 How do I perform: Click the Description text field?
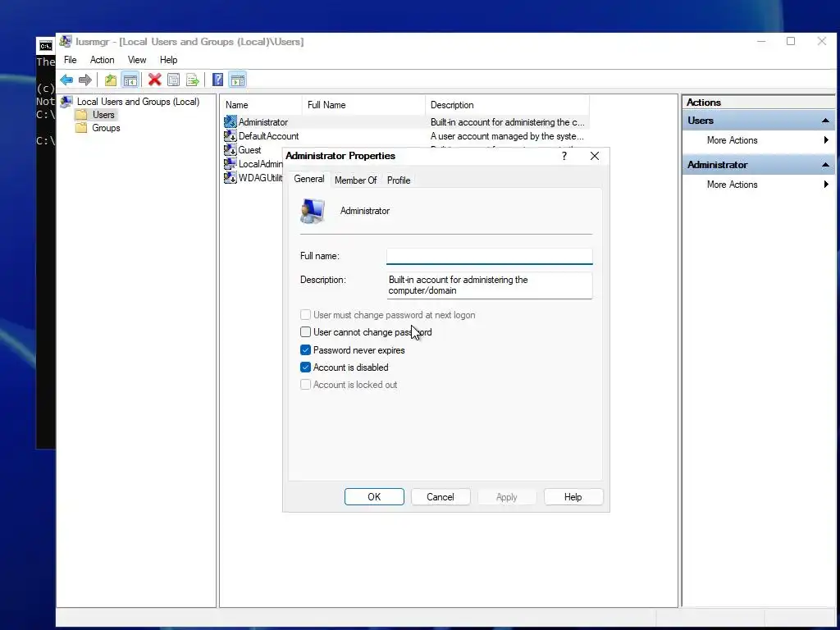(489, 285)
